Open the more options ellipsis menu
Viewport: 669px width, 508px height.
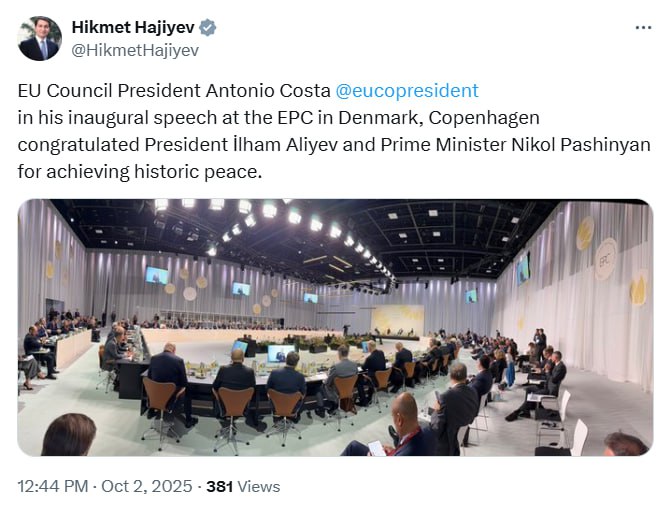click(x=643, y=28)
